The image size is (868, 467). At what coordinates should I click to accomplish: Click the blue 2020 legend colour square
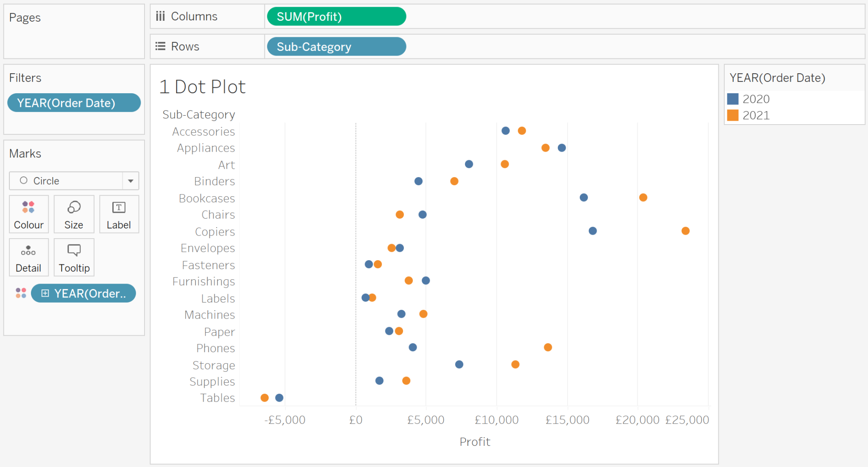tap(733, 99)
